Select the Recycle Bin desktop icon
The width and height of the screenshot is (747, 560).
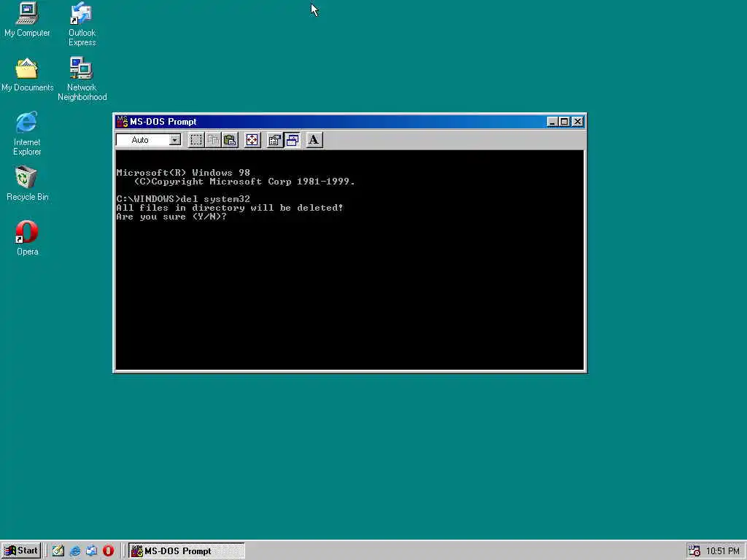click(x=27, y=184)
